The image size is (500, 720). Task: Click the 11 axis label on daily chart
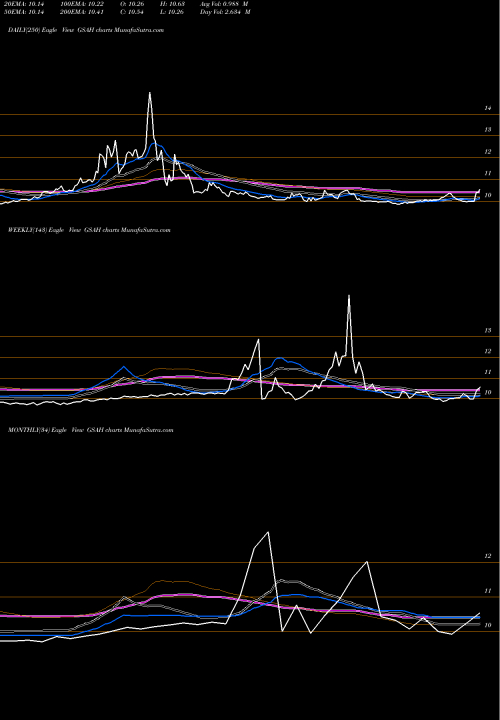(x=488, y=174)
